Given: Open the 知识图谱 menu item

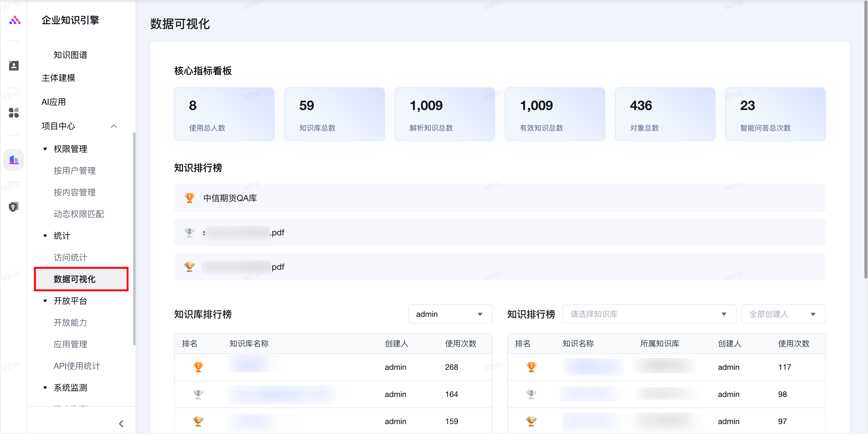Looking at the screenshot, I should coord(70,55).
